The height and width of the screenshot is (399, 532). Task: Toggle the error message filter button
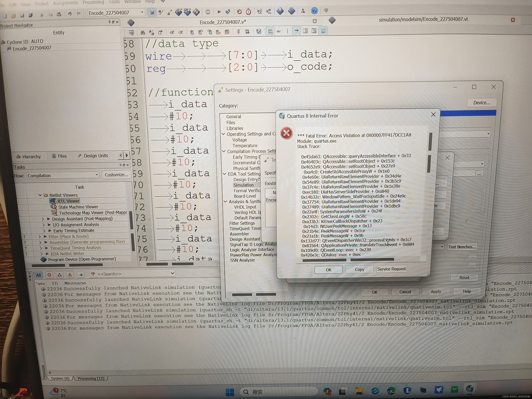click(x=49, y=275)
